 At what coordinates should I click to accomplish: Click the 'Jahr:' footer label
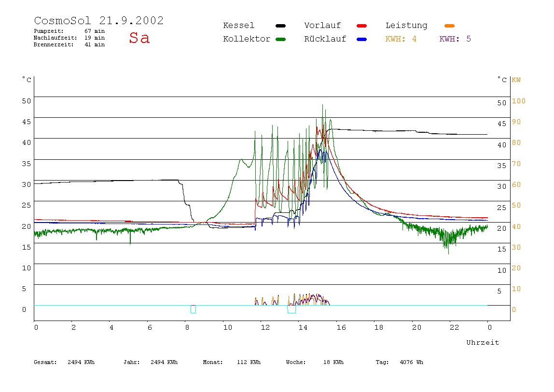131,362
